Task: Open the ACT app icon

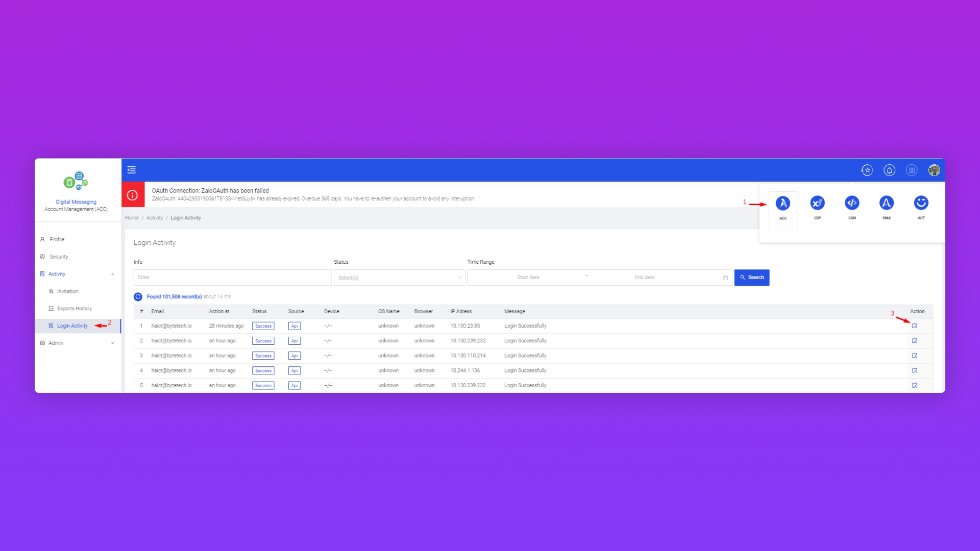Action: (921, 204)
